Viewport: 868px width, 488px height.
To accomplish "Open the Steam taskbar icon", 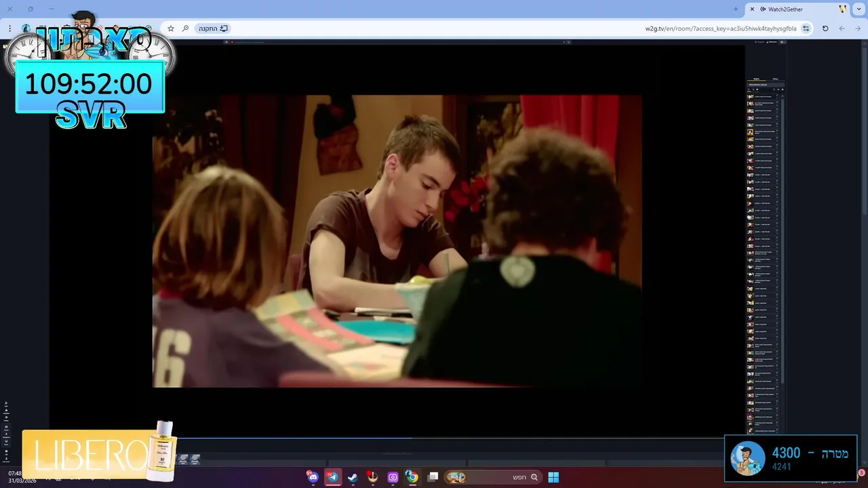I will [x=353, y=477].
